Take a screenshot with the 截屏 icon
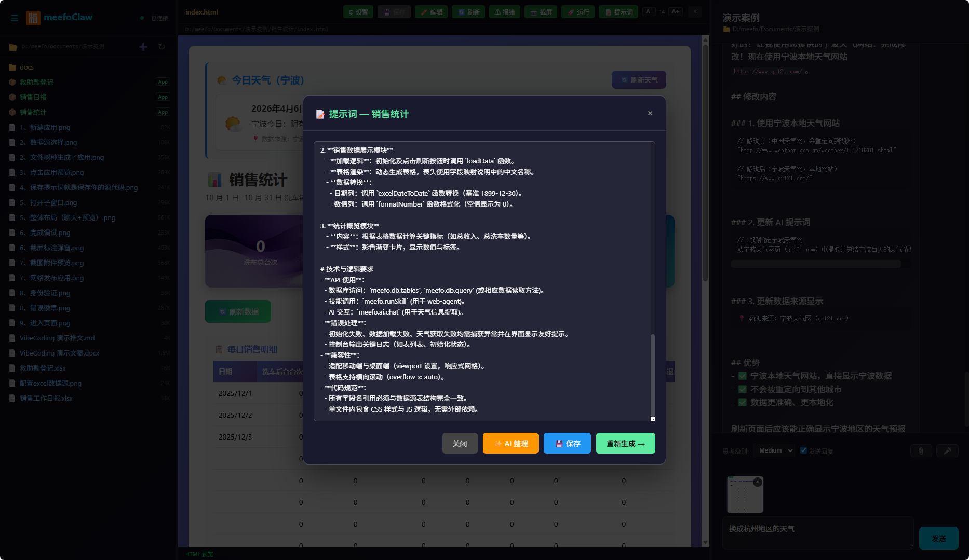This screenshot has height=560, width=969. click(541, 11)
